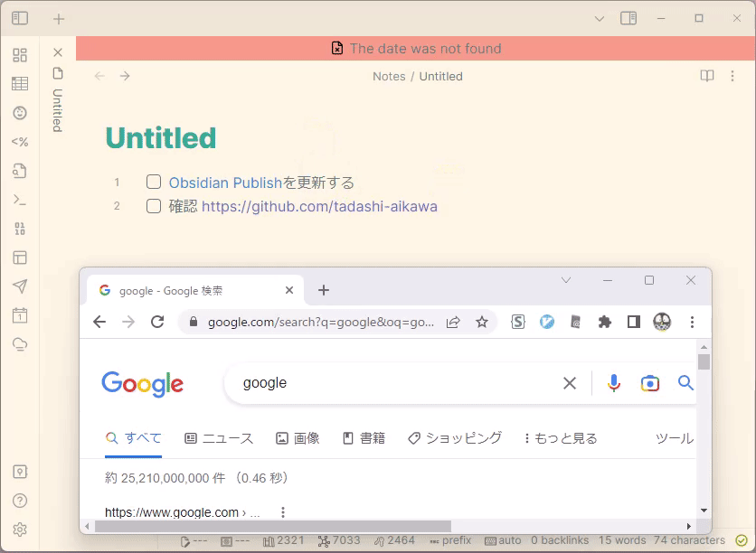Click the paper plane publish icon
Image resolution: width=756 pixels, height=553 pixels.
(20, 286)
